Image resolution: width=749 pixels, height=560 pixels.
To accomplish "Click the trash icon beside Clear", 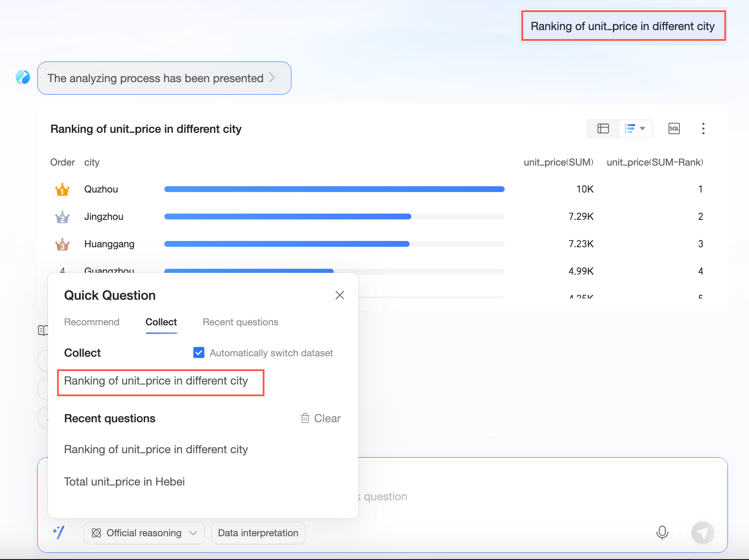I will pos(305,418).
